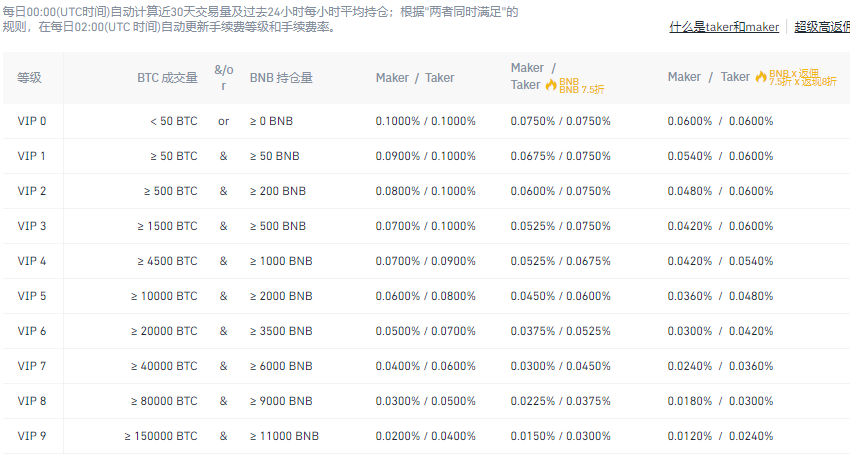Click the ≥ 4500 BTC volume cell
850x456 pixels.
coord(168,261)
